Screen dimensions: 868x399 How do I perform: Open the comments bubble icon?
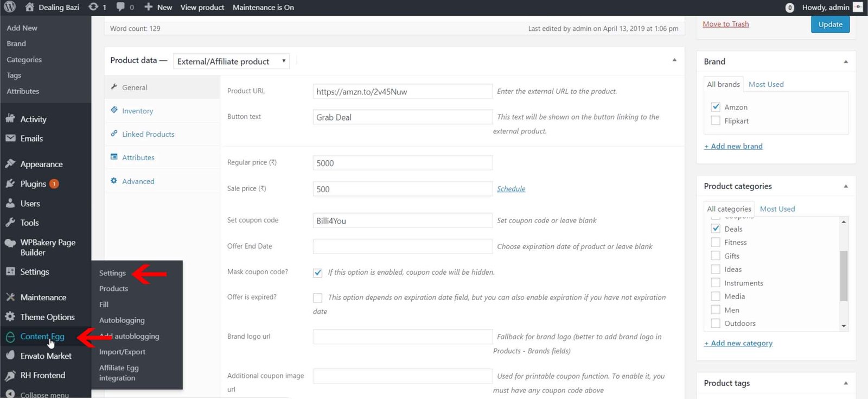point(120,7)
